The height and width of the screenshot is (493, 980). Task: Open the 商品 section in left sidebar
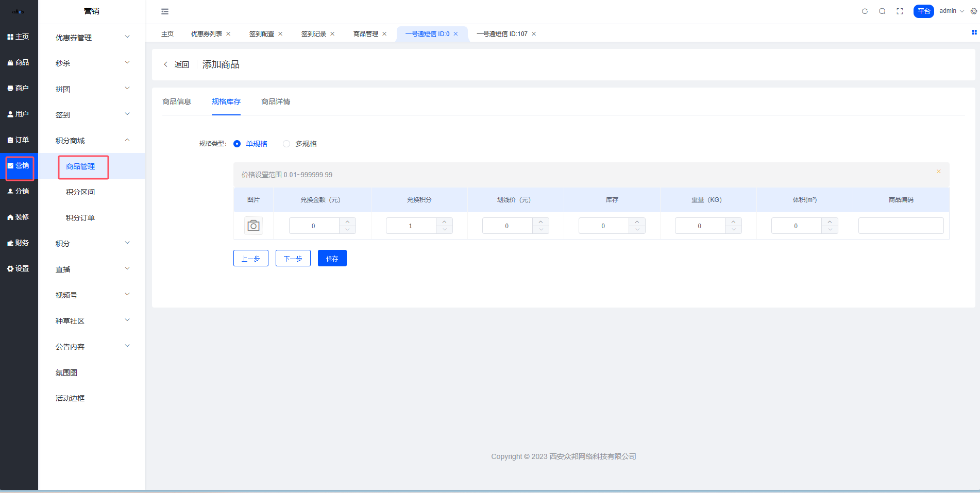point(19,62)
